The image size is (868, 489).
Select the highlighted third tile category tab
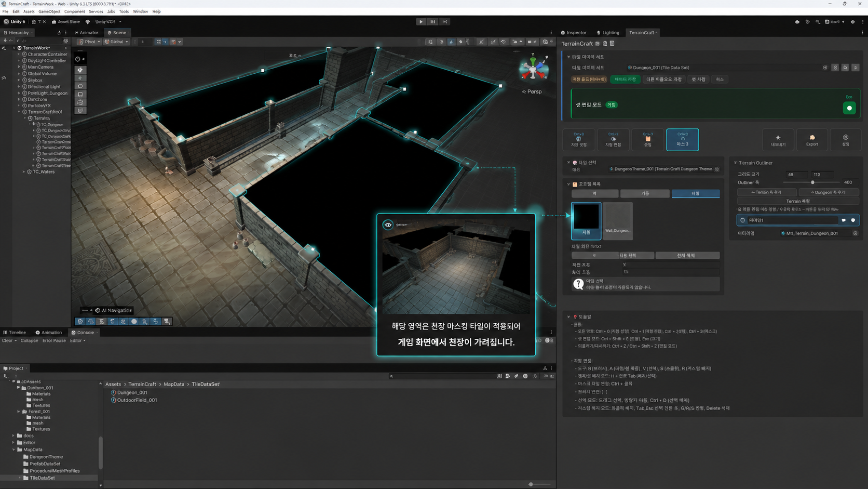tap(695, 193)
